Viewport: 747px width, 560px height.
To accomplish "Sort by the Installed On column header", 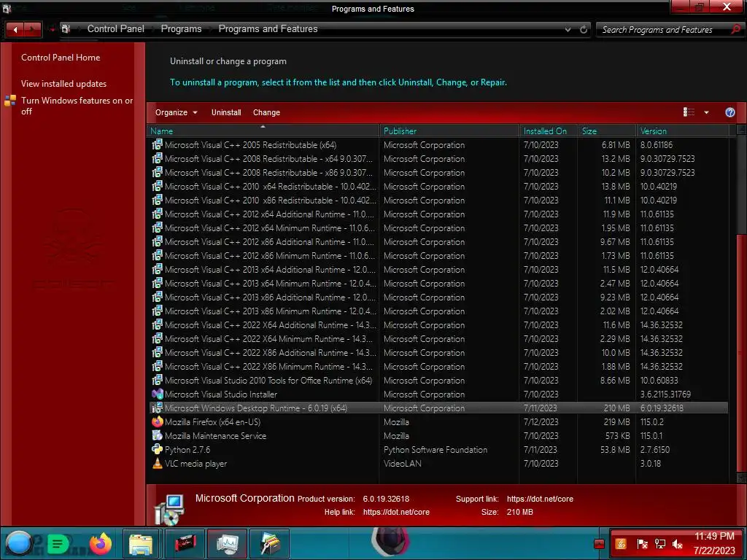I will (x=549, y=131).
